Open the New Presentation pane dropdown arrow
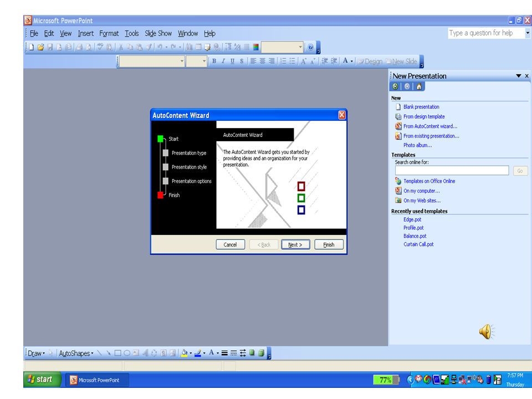Screen dimensions: 532x399 (x=519, y=76)
